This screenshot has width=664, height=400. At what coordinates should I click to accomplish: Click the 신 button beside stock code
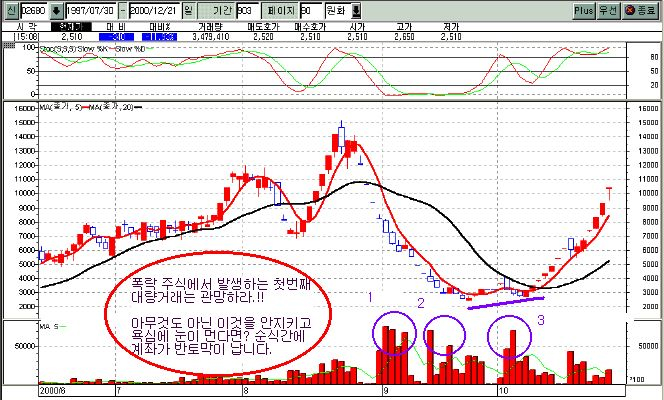10,10
